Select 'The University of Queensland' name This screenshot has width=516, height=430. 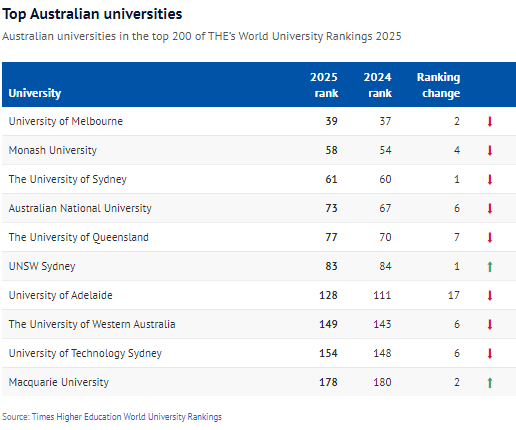(x=79, y=237)
